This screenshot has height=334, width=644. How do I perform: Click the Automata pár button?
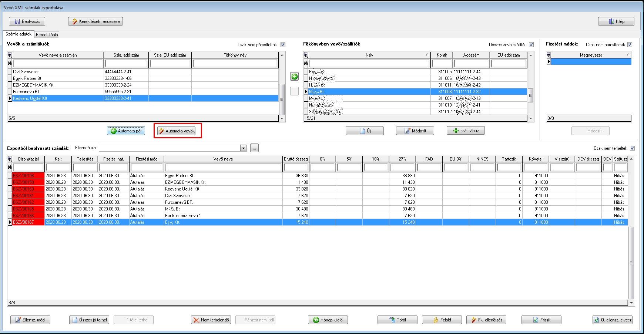click(126, 131)
